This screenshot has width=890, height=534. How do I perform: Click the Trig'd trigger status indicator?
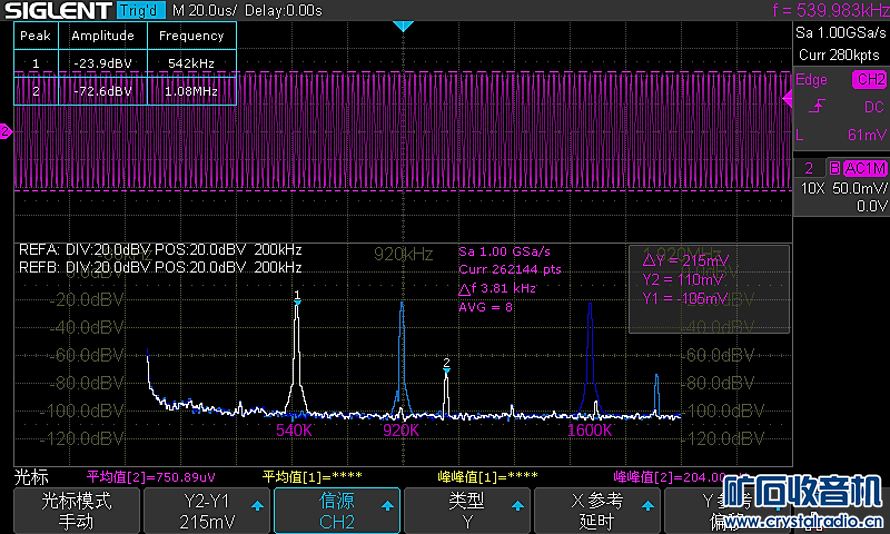point(138,12)
